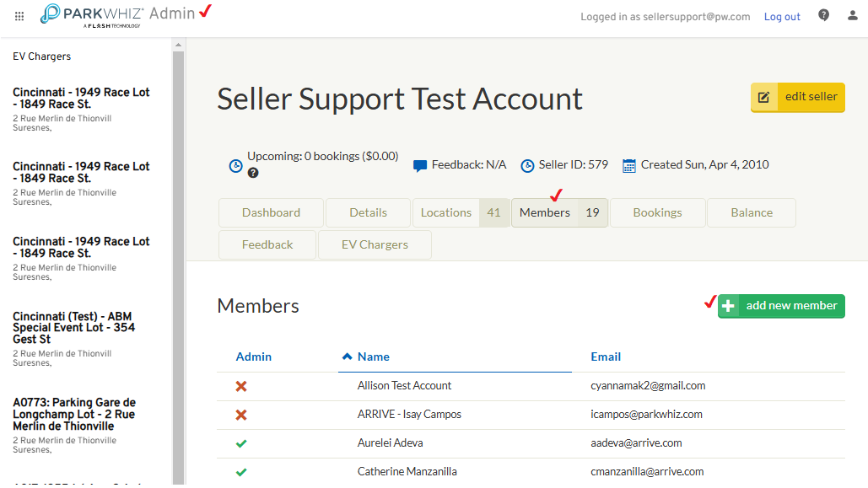
Task: Click the red X for Allison Test Account
Action: (x=241, y=386)
